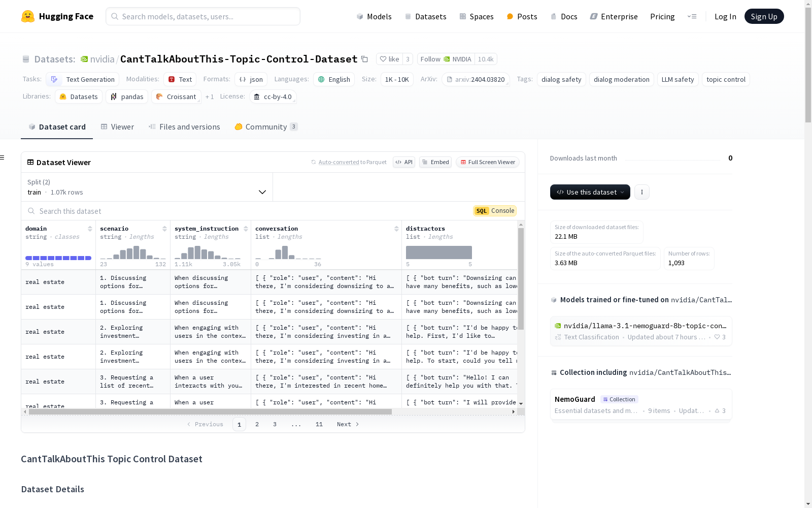
Task: Click the Next page button
Action: 348,424
